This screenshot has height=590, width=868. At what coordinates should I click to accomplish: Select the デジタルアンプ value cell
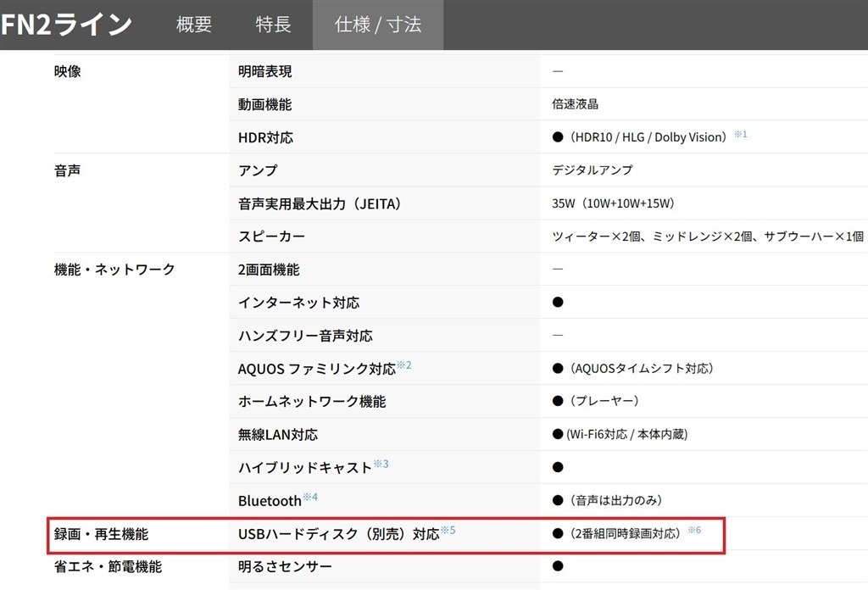[x=591, y=170]
